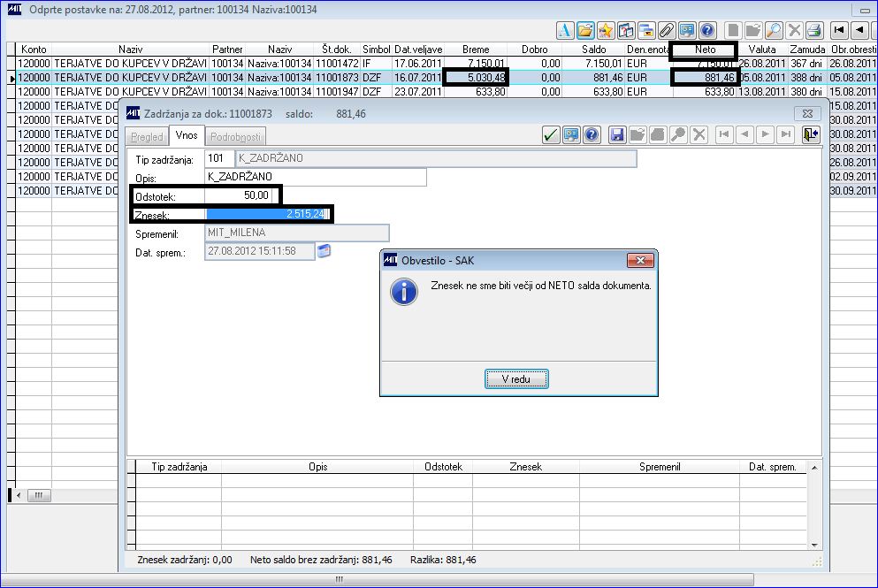The height and width of the screenshot is (588, 878).
Task: Confirm message with V redu button
Action: click(x=516, y=379)
